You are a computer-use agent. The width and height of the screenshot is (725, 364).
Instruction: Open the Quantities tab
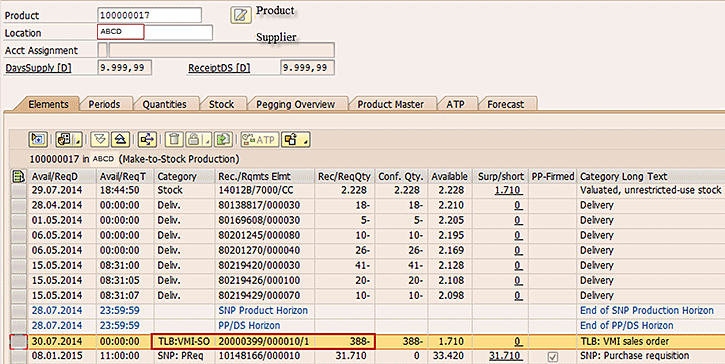164,104
